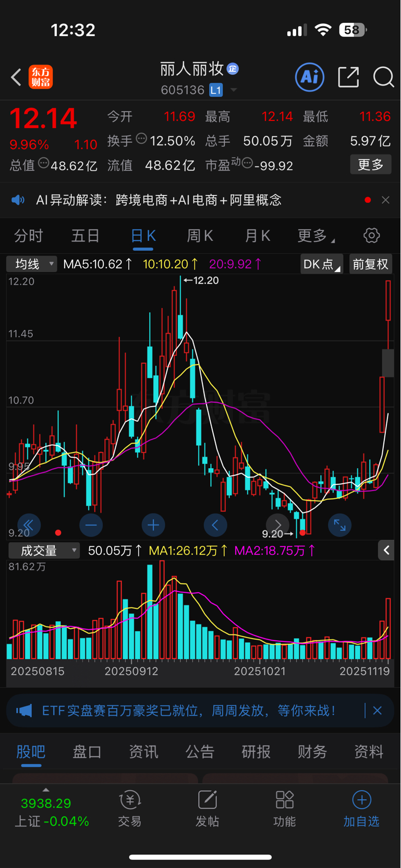This screenshot has height=868, width=401.
Task: Tap the L1 quote level badge
Action: (216, 90)
